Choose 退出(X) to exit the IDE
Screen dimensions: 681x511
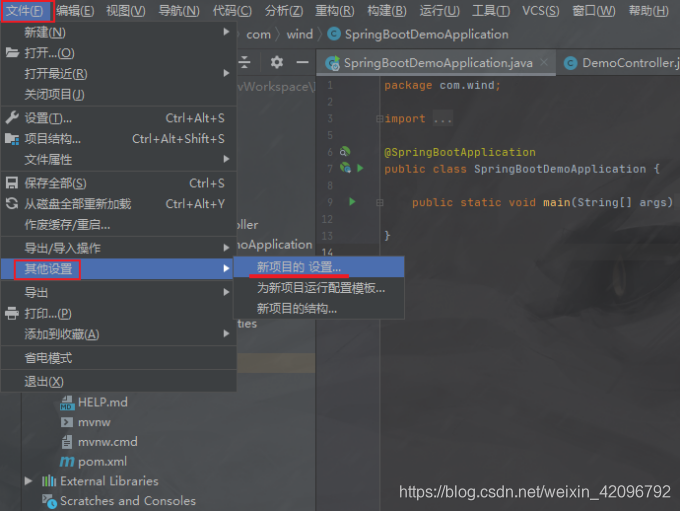(x=119, y=382)
